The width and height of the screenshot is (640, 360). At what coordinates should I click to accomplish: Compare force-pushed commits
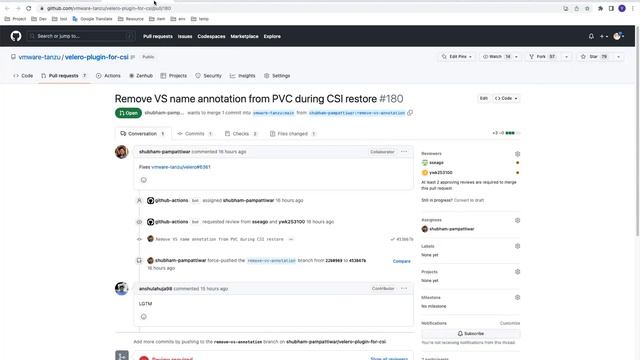(x=401, y=261)
